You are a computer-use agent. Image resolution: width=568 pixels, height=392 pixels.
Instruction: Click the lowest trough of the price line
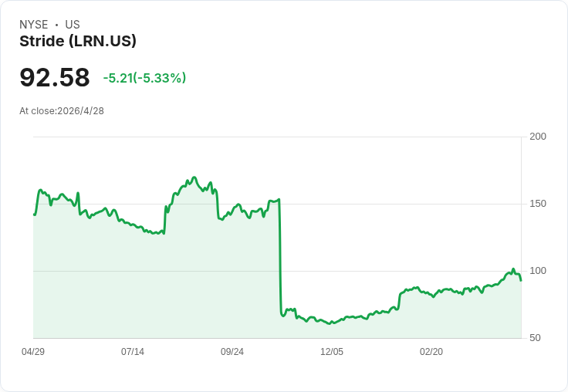pos(331,323)
